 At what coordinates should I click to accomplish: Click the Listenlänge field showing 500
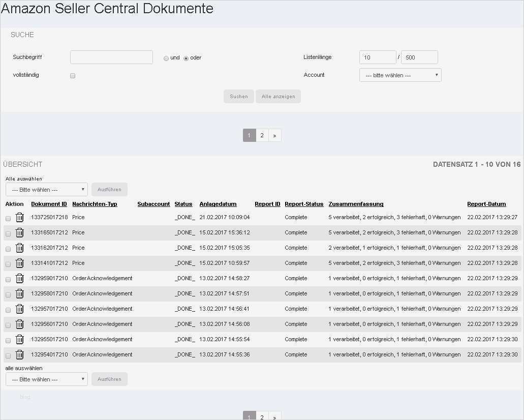tap(419, 57)
